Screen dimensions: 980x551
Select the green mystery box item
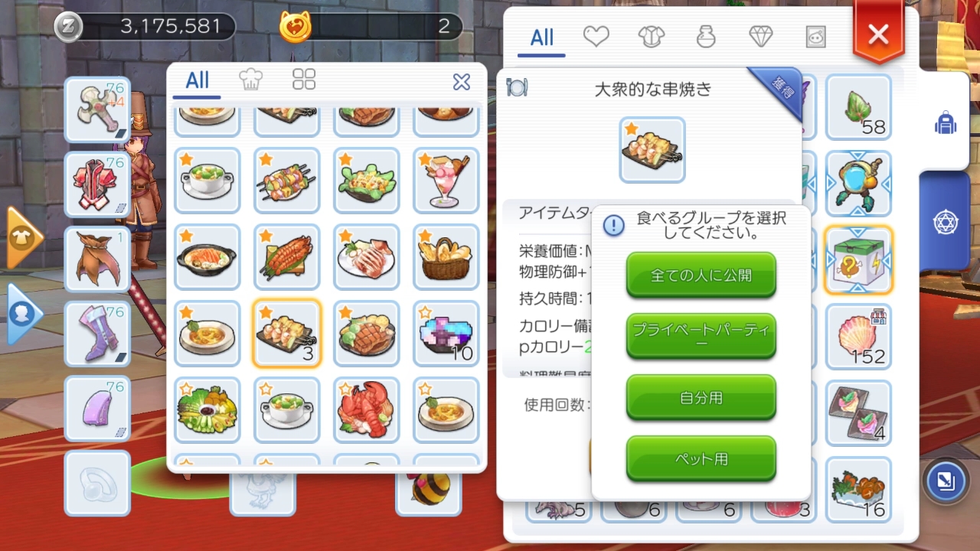(x=858, y=260)
